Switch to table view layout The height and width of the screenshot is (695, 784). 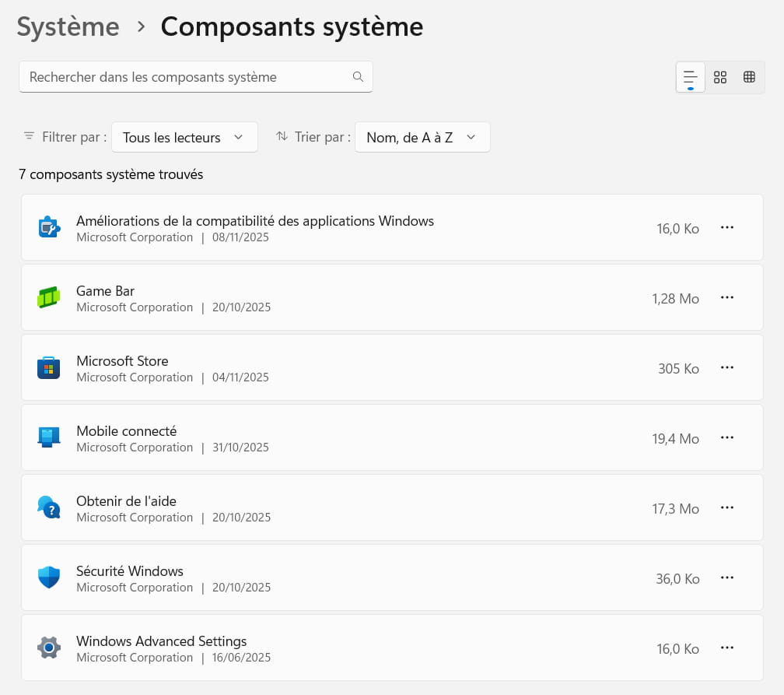[x=749, y=77]
